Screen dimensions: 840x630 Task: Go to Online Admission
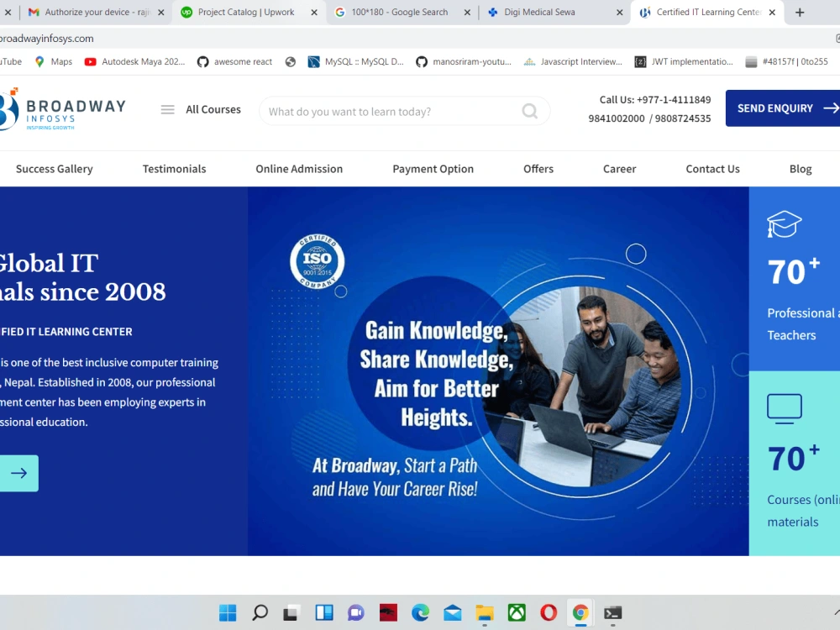(x=299, y=169)
